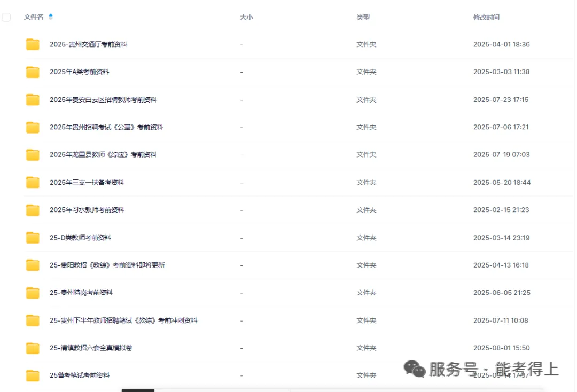Image resolution: width=577 pixels, height=392 pixels.
Task: Sort files descending with the down arrow
Action: [50, 19]
